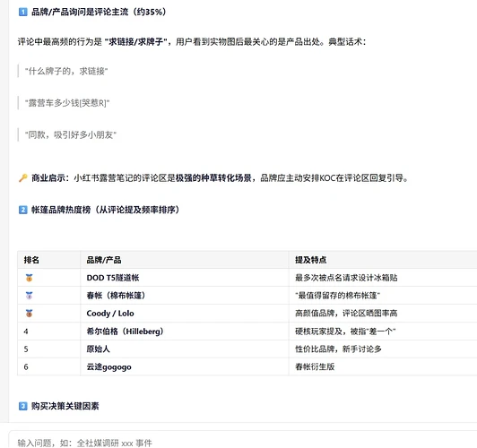Click the quote "露营车多少钱[哭惹R]"
477x448 pixels.
[x=67, y=103]
